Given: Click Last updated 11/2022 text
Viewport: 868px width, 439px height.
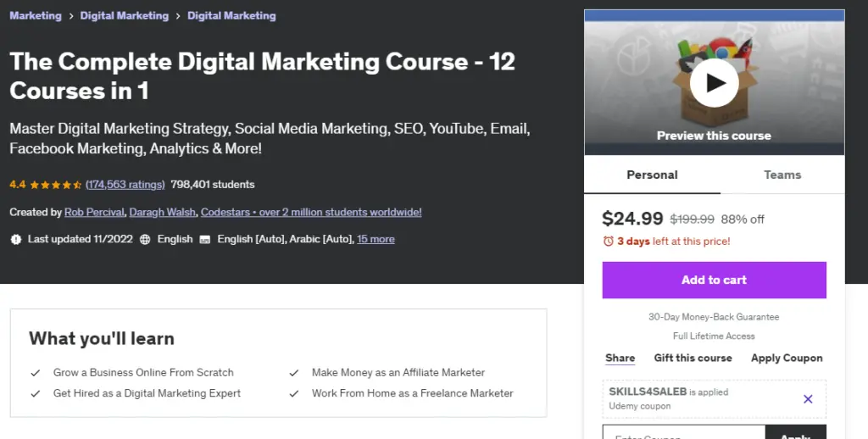Looking at the screenshot, I should [x=81, y=239].
